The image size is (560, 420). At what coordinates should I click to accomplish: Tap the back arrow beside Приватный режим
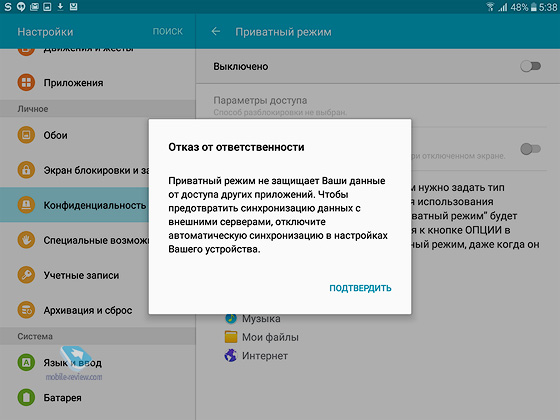point(216,32)
